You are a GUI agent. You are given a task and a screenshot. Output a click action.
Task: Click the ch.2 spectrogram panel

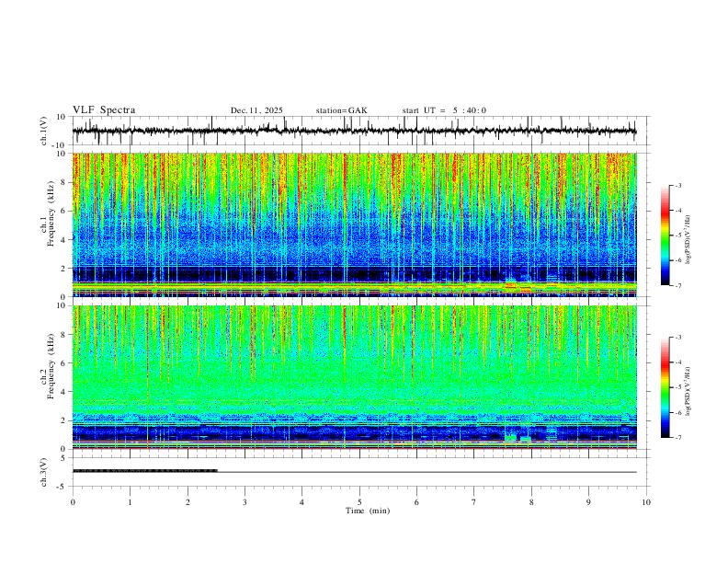click(354, 377)
